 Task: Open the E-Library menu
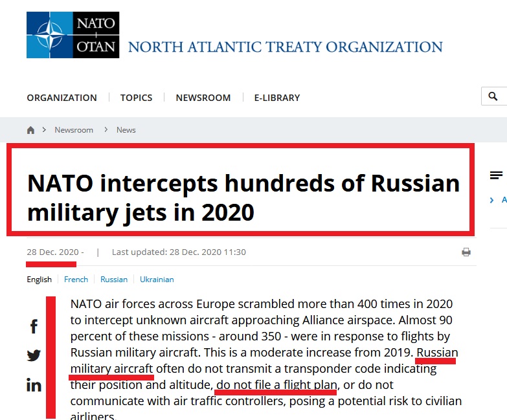pos(276,98)
